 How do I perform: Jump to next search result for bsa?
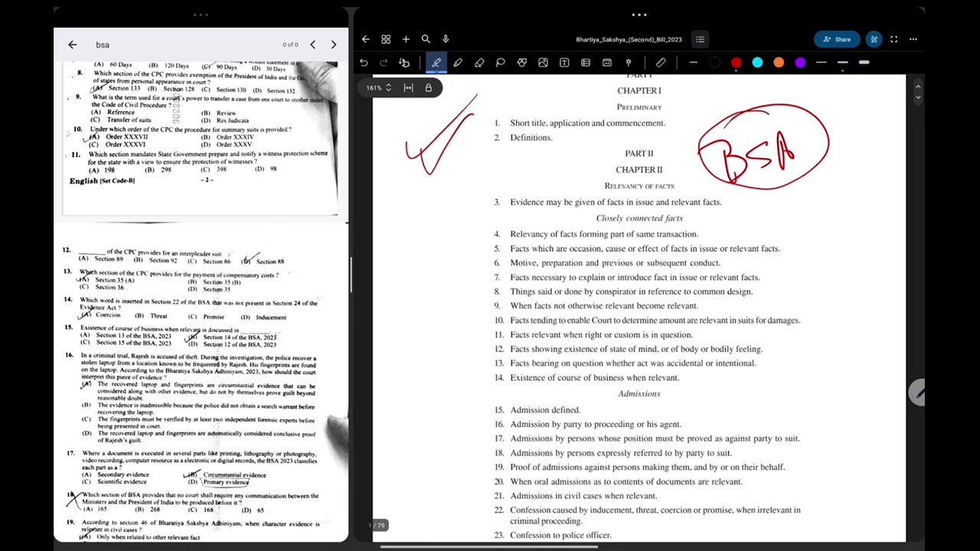point(334,44)
